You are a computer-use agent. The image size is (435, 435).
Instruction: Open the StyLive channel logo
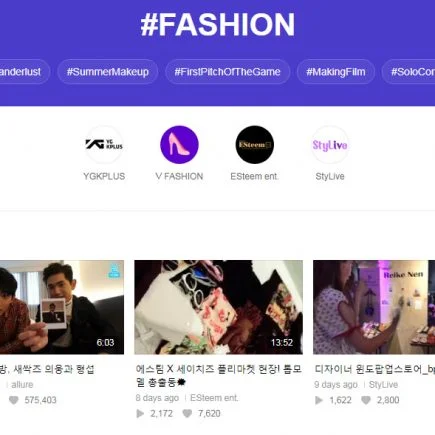[x=330, y=145]
